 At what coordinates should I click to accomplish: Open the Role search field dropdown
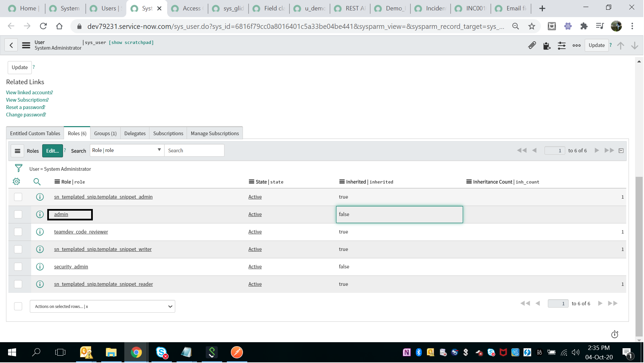(127, 151)
